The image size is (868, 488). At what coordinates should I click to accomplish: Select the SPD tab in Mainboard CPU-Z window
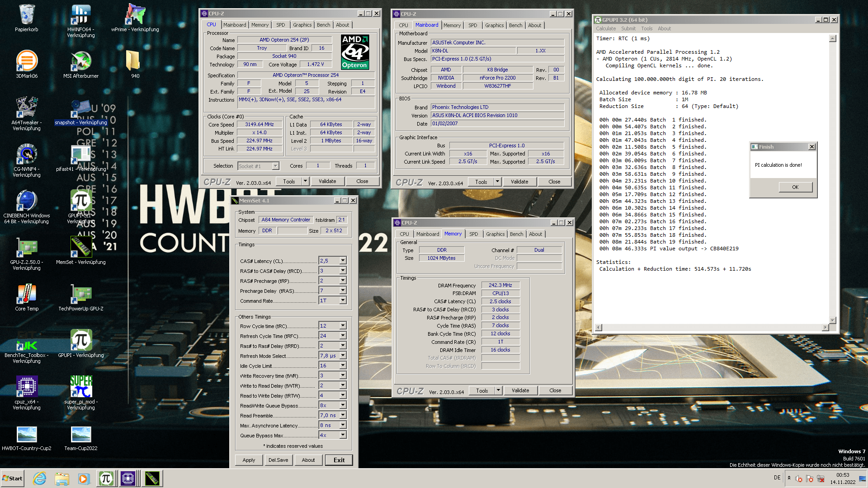click(472, 25)
